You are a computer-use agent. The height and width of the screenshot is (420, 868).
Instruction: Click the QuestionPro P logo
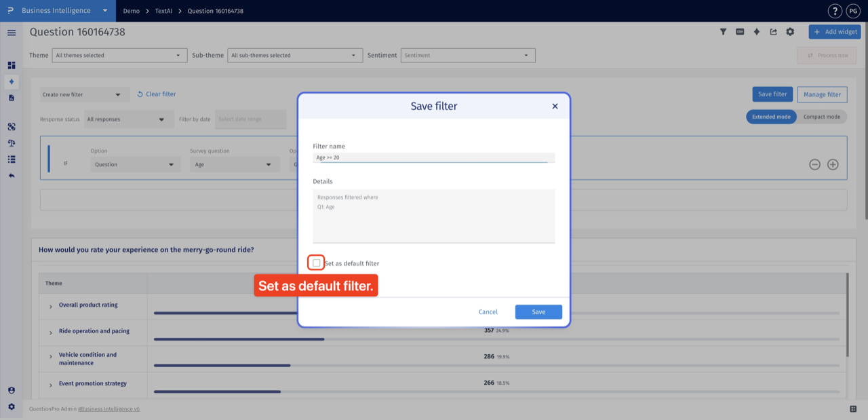[10, 11]
